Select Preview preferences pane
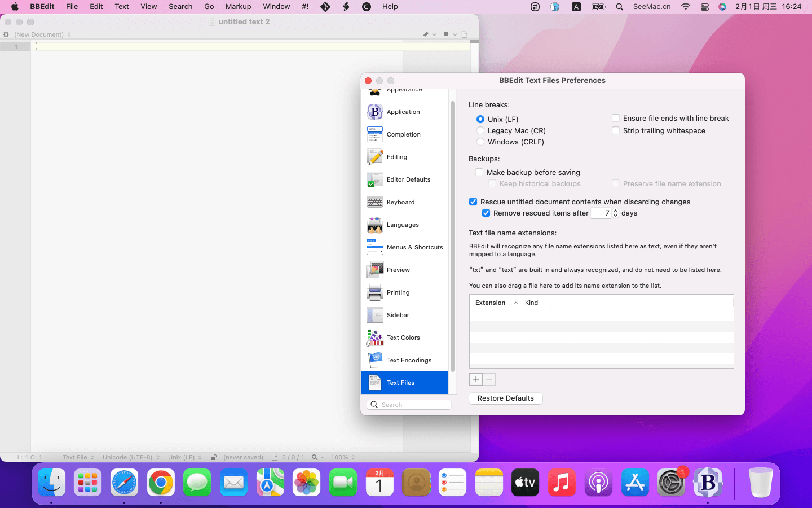The width and height of the screenshot is (812, 508). pyautogui.click(x=404, y=270)
